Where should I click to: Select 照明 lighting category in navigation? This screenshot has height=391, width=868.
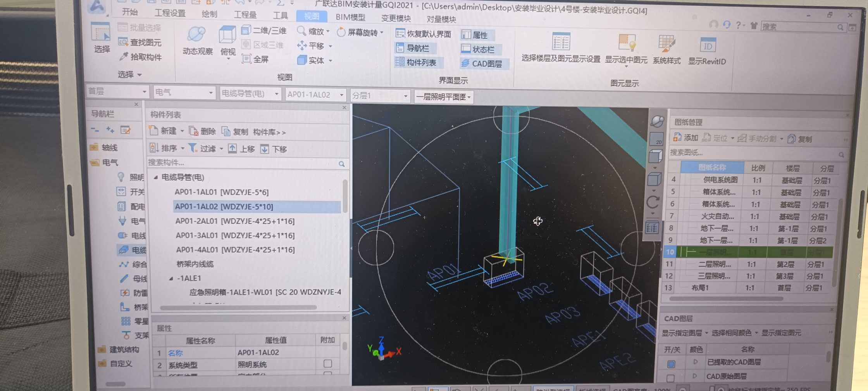[x=130, y=177]
